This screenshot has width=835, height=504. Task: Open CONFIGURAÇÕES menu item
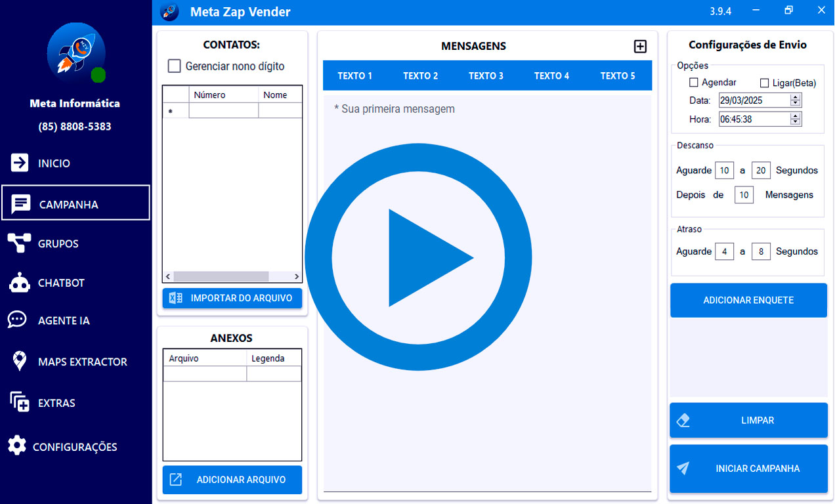pyautogui.click(x=75, y=446)
